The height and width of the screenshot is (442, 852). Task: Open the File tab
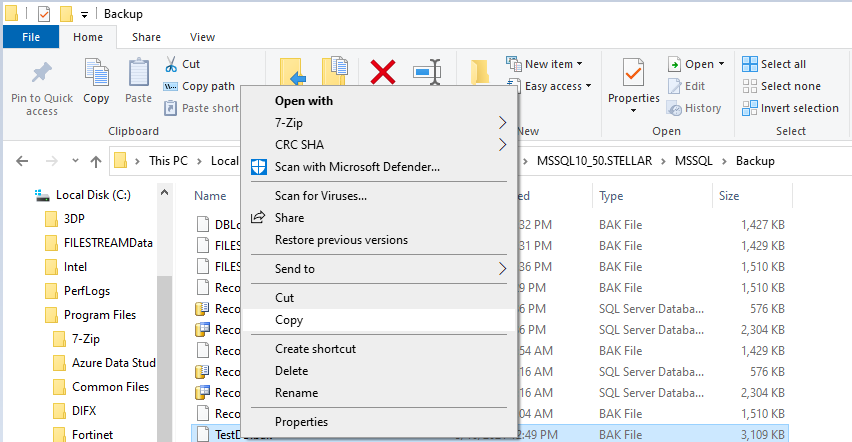click(x=31, y=37)
